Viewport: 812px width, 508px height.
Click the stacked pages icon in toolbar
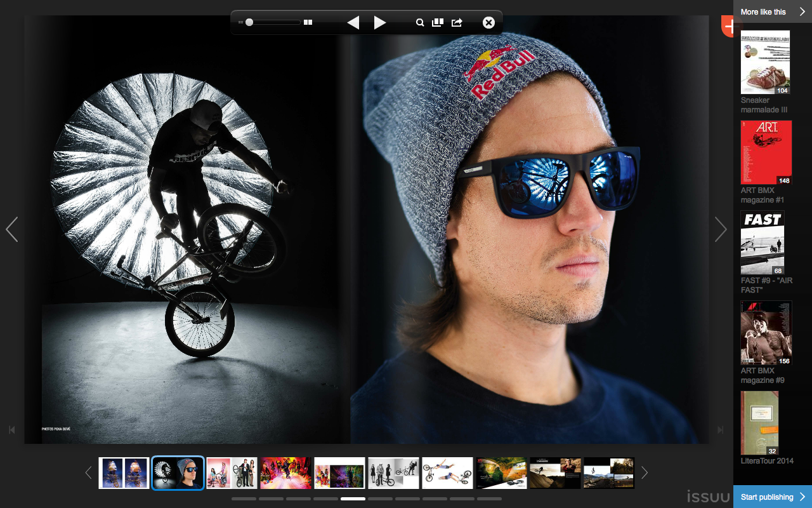point(438,22)
